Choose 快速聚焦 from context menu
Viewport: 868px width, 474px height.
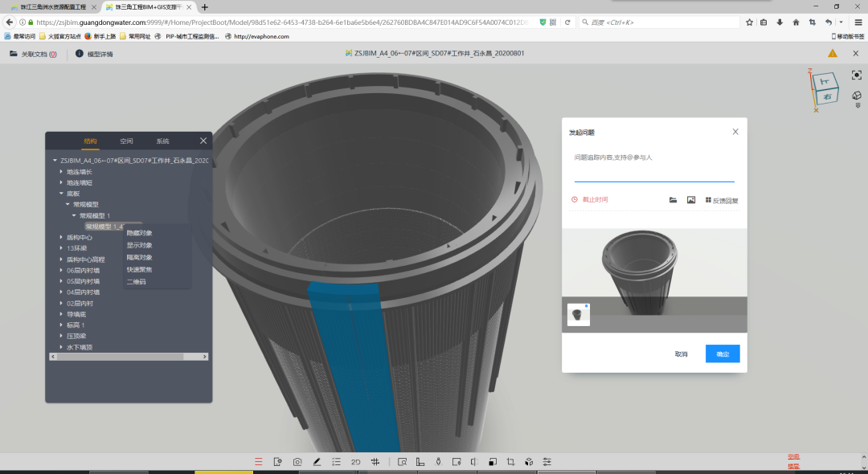(x=140, y=270)
